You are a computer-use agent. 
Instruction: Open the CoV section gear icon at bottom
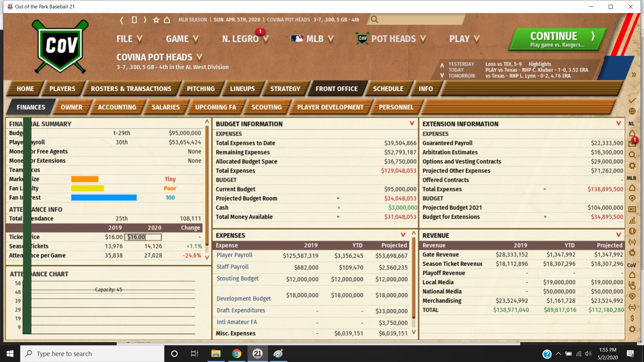click(x=632, y=329)
